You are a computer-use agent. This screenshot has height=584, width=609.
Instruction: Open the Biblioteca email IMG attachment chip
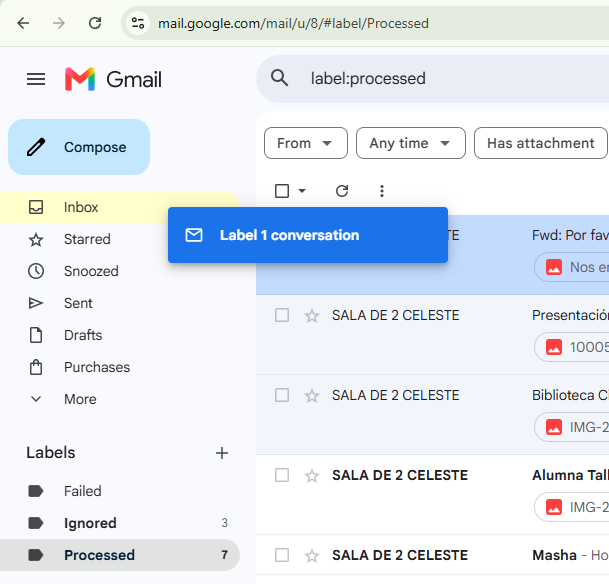[572, 427]
